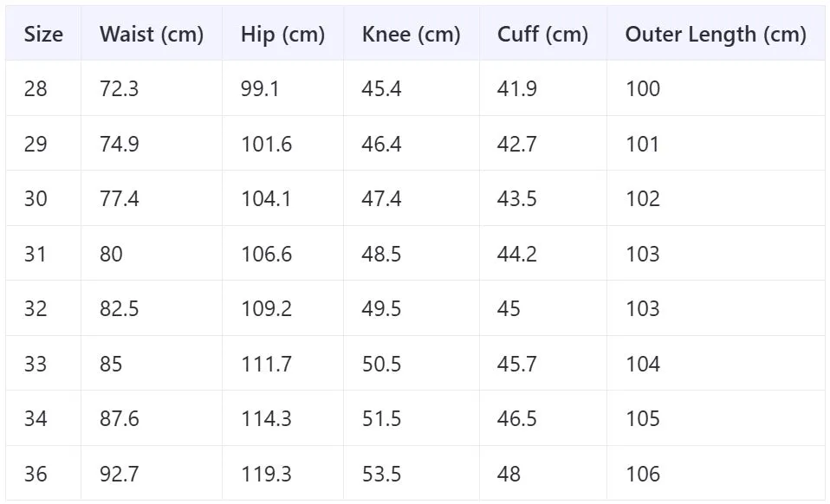Click the Size column header

[x=43, y=35]
